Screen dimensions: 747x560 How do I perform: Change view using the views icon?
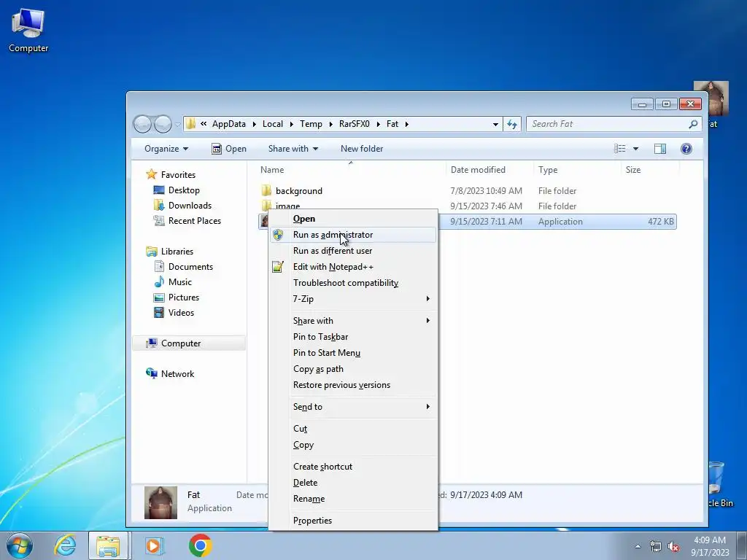pyautogui.click(x=620, y=149)
